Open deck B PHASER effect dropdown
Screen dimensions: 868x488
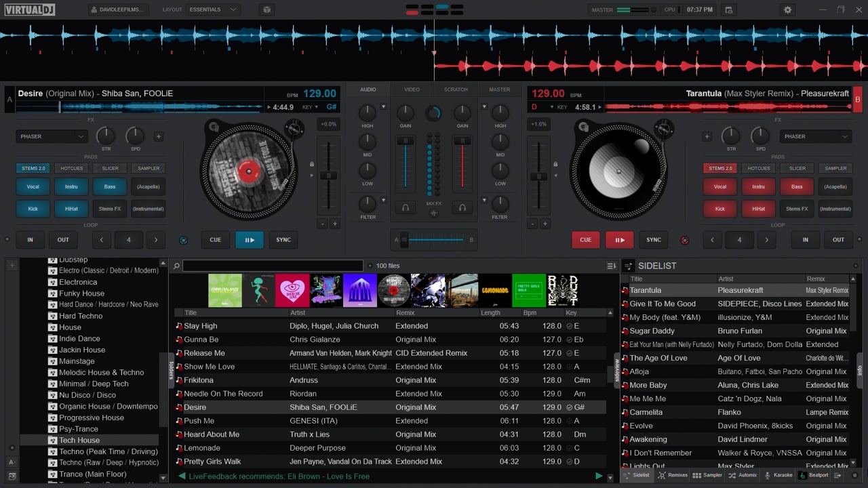click(816, 136)
